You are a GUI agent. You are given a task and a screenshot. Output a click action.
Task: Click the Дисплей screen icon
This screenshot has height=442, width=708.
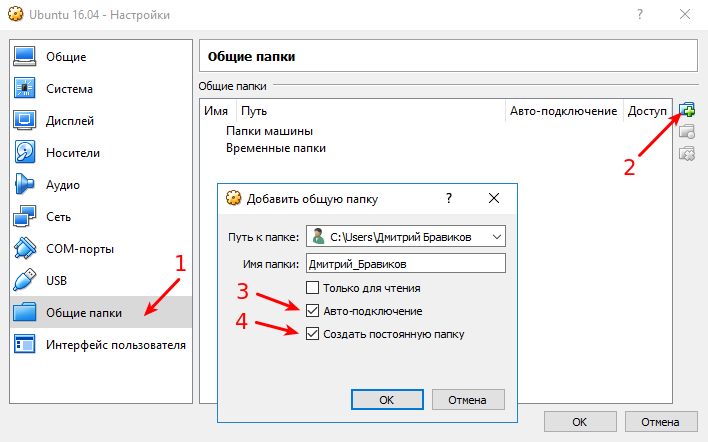coord(24,121)
